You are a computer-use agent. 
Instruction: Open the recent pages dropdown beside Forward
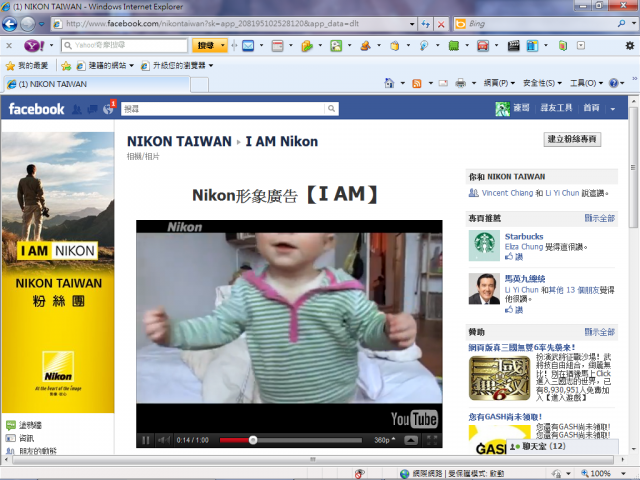click(x=42, y=24)
